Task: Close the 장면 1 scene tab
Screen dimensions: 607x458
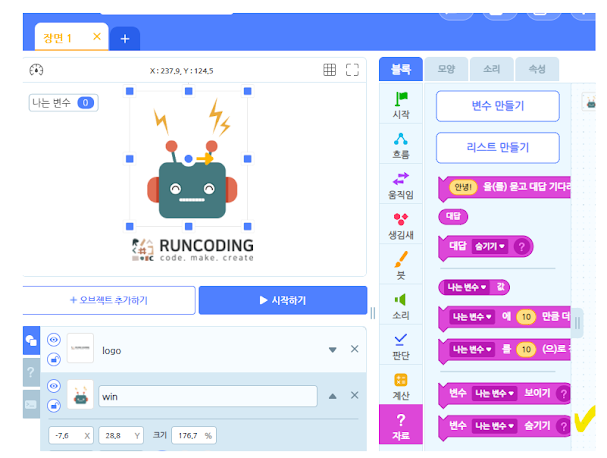Action: (97, 37)
